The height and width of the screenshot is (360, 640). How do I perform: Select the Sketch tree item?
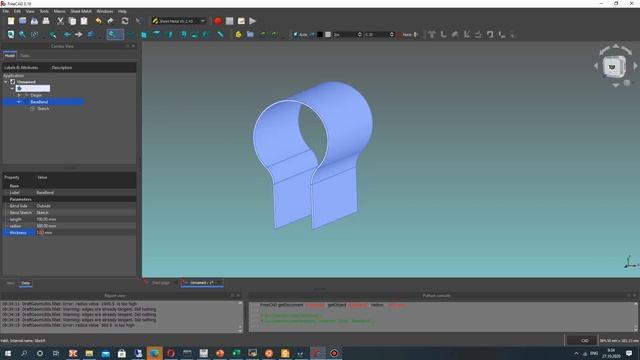click(x=43, y=109)
